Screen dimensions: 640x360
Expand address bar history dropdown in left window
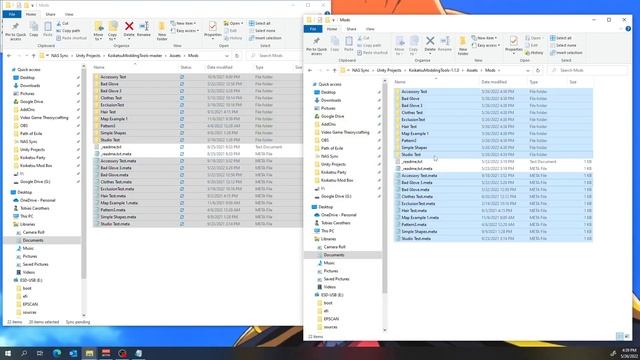click(227, 56)
